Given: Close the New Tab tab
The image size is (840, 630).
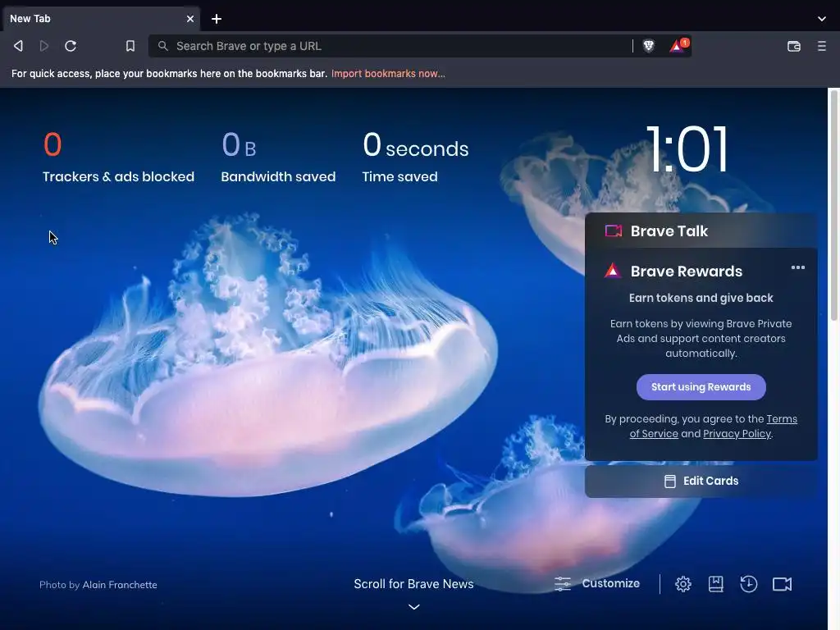Looking at the screenshot, I should pos(190,19).
